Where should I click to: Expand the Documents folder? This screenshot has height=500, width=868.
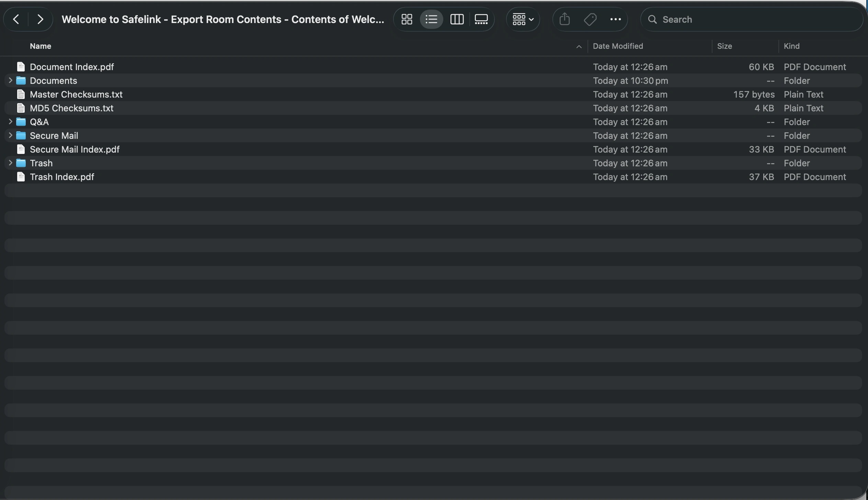[x=10, y=80]
